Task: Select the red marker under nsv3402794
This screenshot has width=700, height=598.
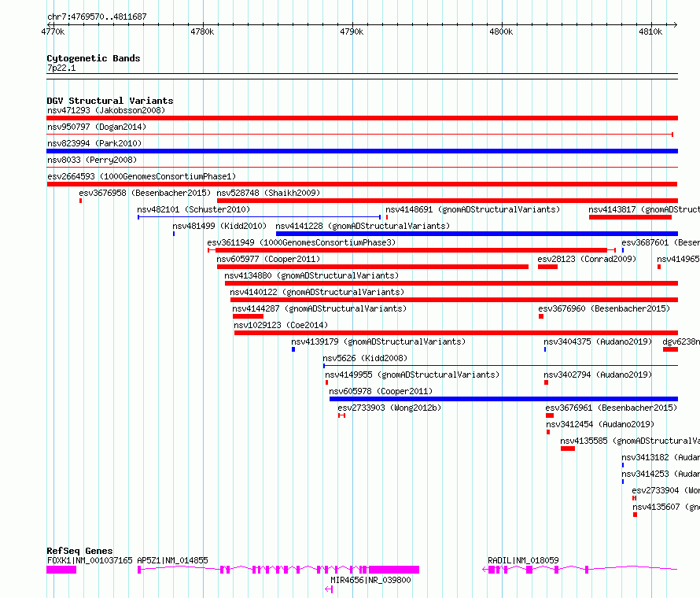Action: [546, 382]
